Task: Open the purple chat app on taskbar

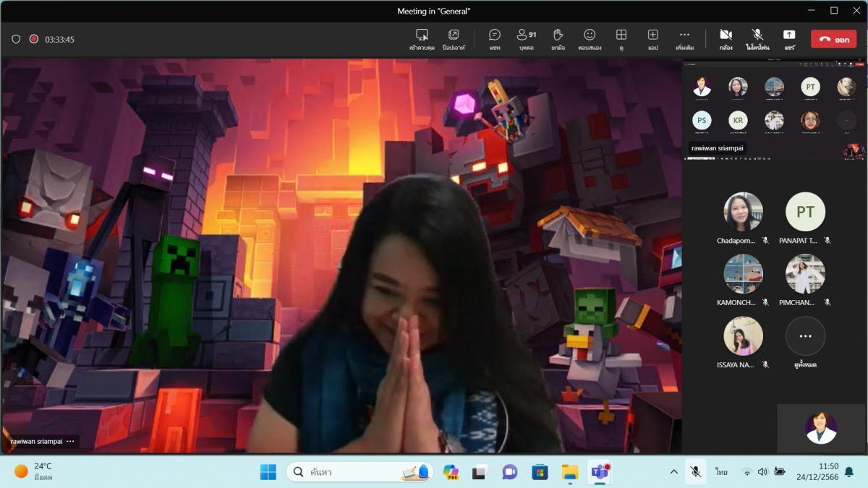Action: point(510,472)
